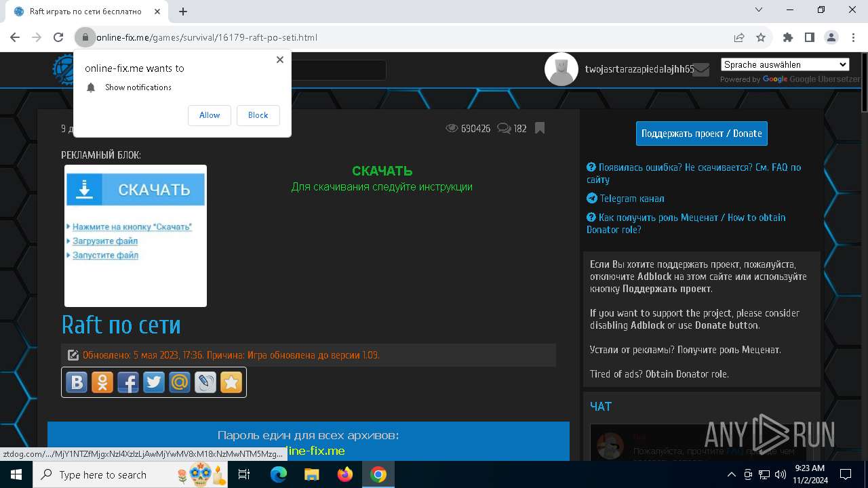868x488 pixels.
Task: Launch Firefox from taskbar
Action: (x=345, y=474)
